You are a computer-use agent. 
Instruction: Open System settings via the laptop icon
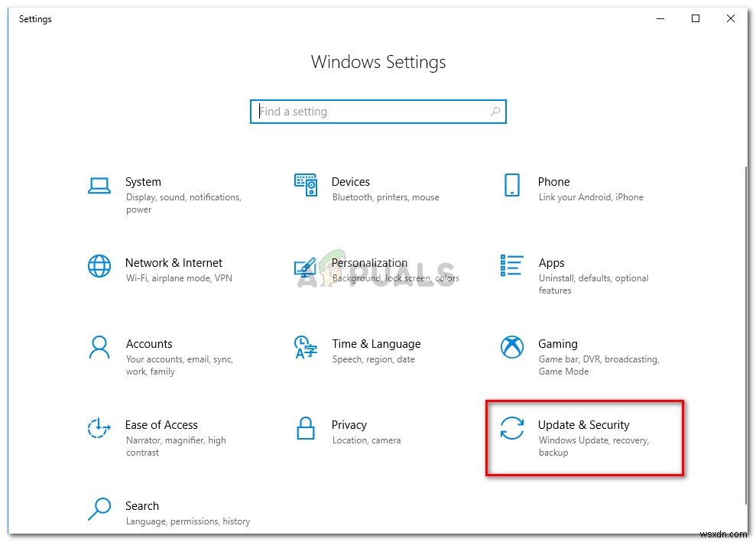99,184
